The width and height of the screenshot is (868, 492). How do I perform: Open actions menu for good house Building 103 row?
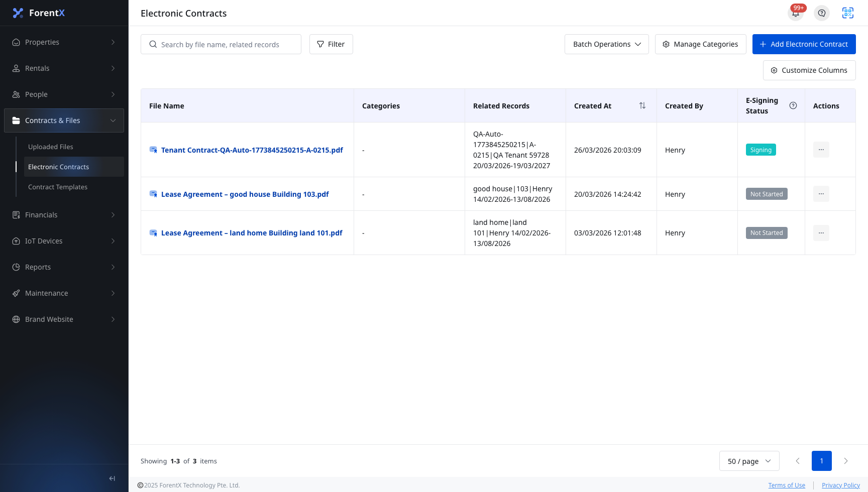(821, 194)
